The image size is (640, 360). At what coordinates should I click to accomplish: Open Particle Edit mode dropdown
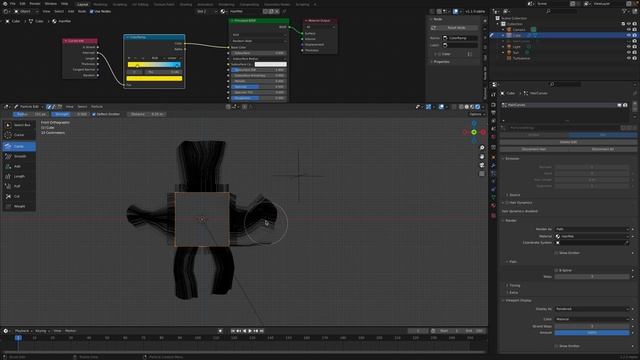(28, 107)
